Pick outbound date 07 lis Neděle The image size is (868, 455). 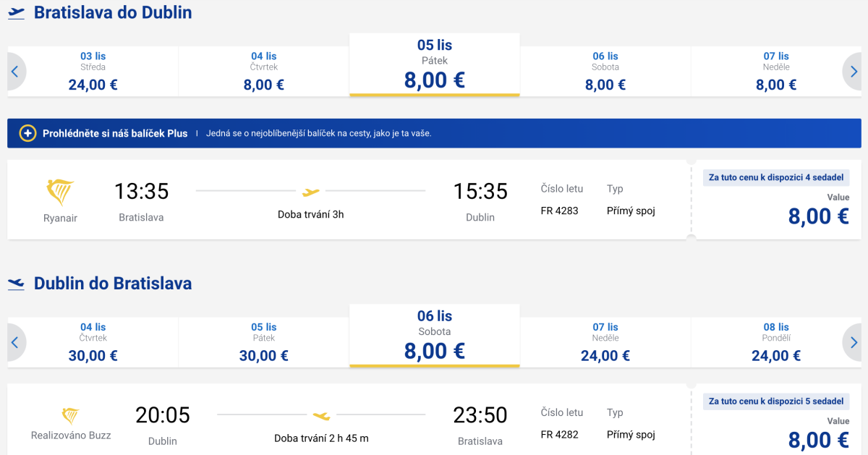coord(775,72)
